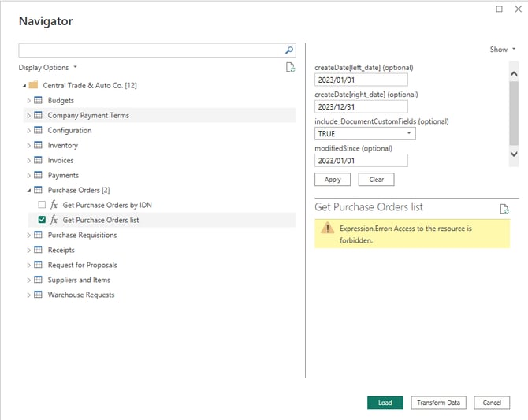Screen dimensions: 528x420
Task: Click the Warehouse Requests table icon
Action: coord(38,295)
